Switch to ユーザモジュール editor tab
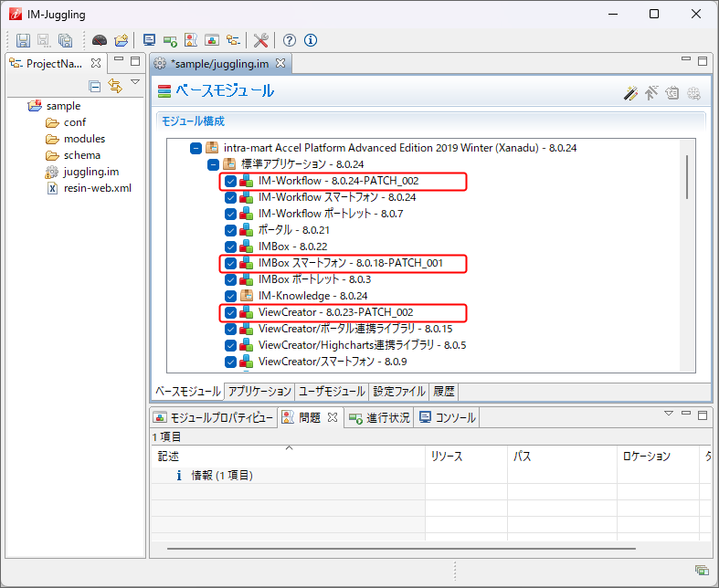This screenshot has width=719, height=588. click(x=332, y=392)
